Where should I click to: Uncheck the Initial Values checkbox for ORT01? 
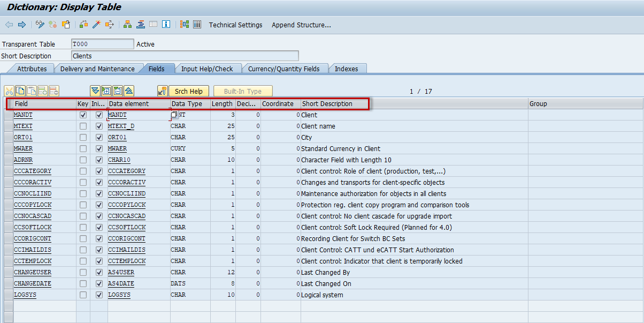click(x=99, y=137)
